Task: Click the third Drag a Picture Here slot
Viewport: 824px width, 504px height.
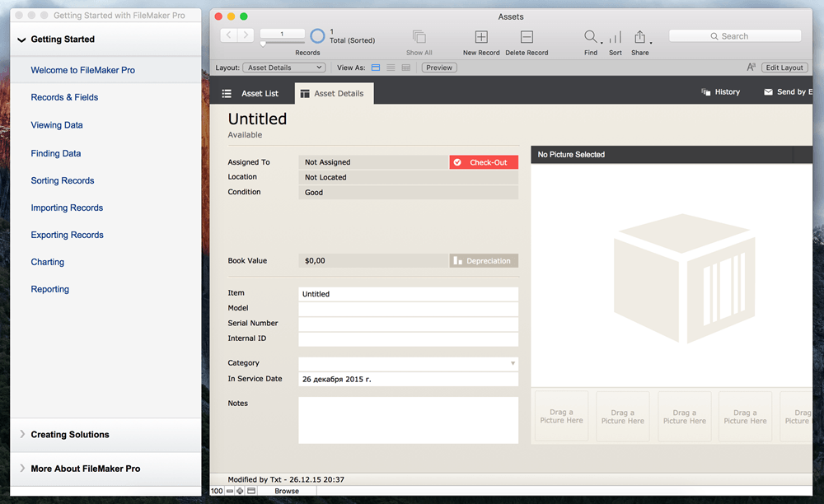Action: tap(684, 417)
